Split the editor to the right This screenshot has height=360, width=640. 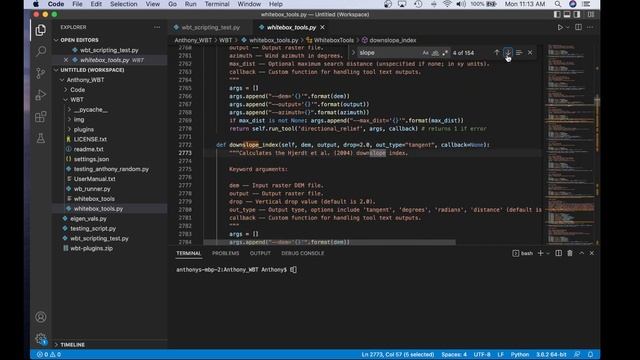pos(578,27)
